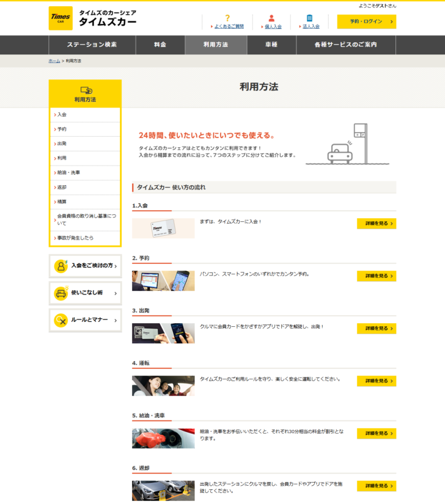Image resolution: width=445 pixels, height=504 pixels.
Task: Click ルールとマナー banner button
Action: (x=85, y=321)
